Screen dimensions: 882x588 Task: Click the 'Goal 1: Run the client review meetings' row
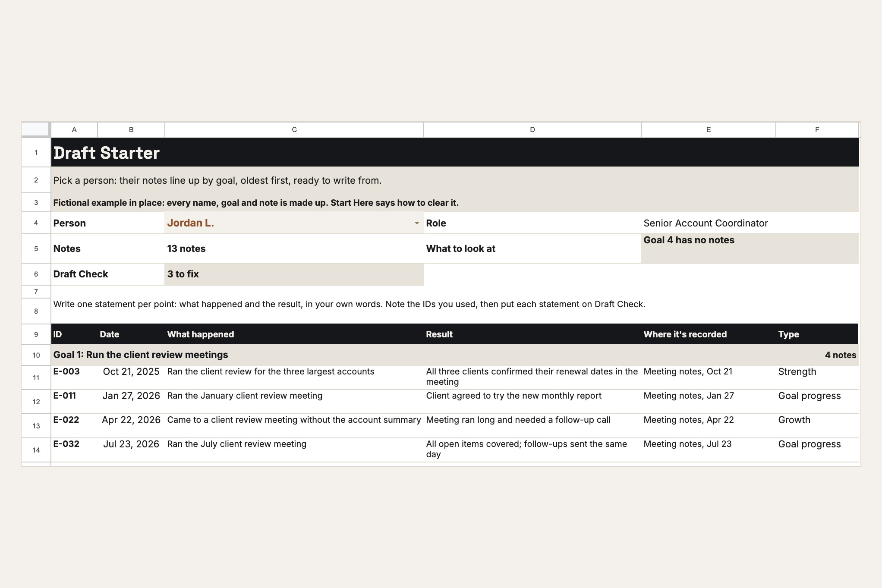(455, 355)
